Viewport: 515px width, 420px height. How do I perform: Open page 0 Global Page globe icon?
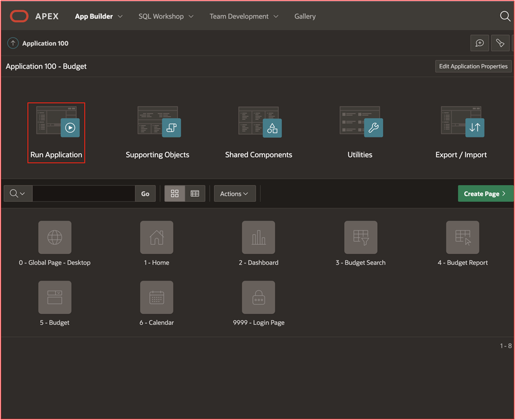(55, 237)
